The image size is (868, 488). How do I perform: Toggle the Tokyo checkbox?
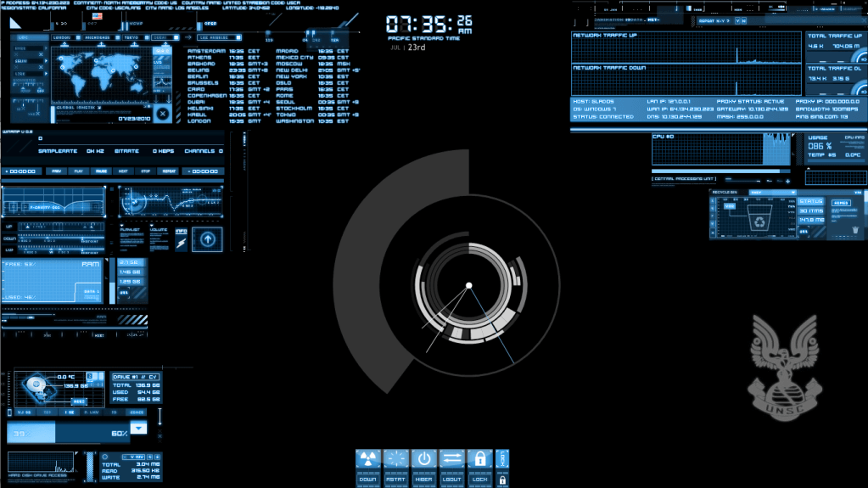click(147, 37)
